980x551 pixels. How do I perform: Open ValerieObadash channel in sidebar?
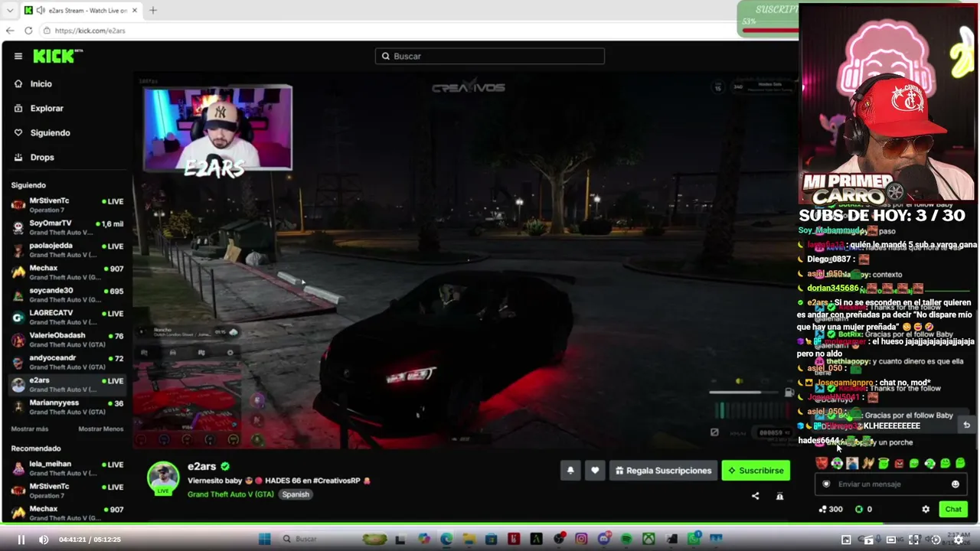tap(67, 339)
